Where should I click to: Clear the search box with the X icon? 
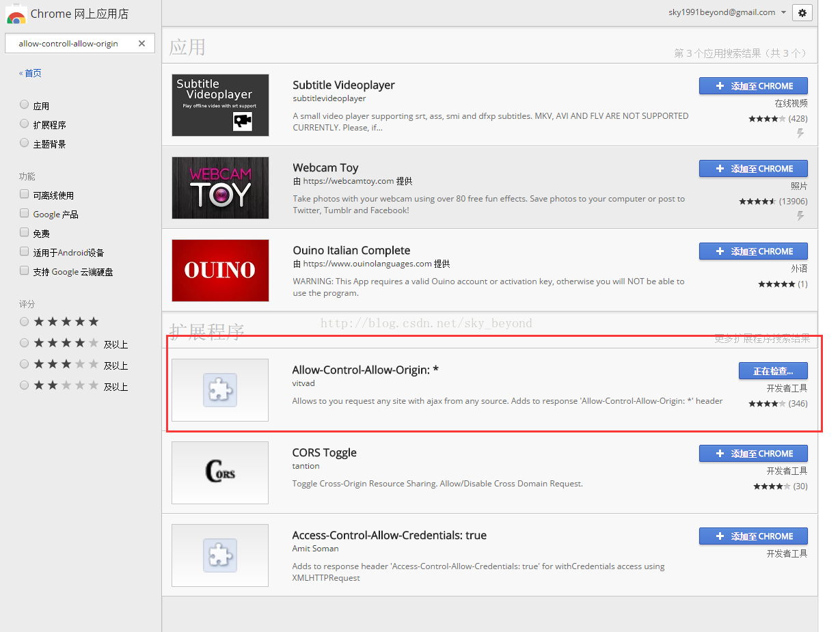pyautogui.click(x=141, y=43)
